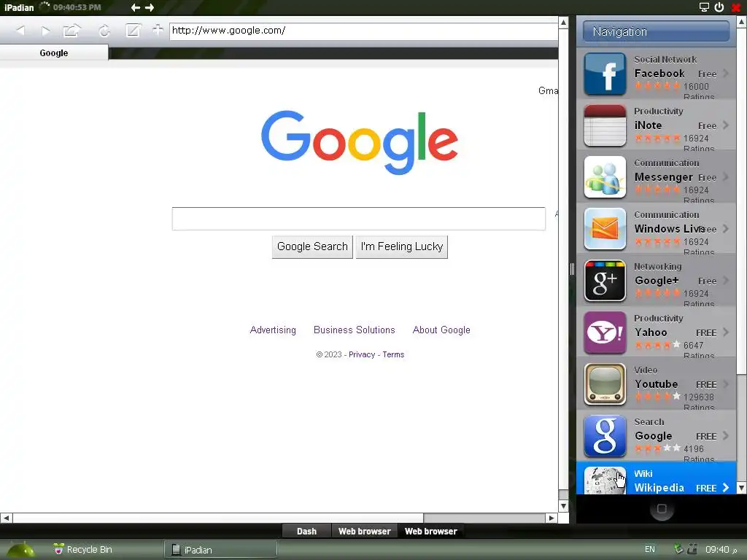Expand the Messenger entry chevron
Image resolution: width=747 pixels, height=560 pixels.
[x=726, y=176]
